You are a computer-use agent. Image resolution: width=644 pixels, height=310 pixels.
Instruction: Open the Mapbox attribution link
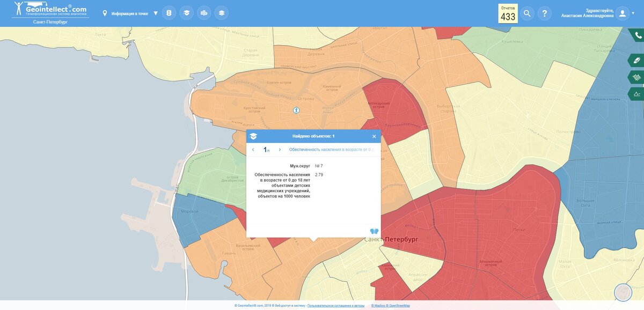point(379,306)
